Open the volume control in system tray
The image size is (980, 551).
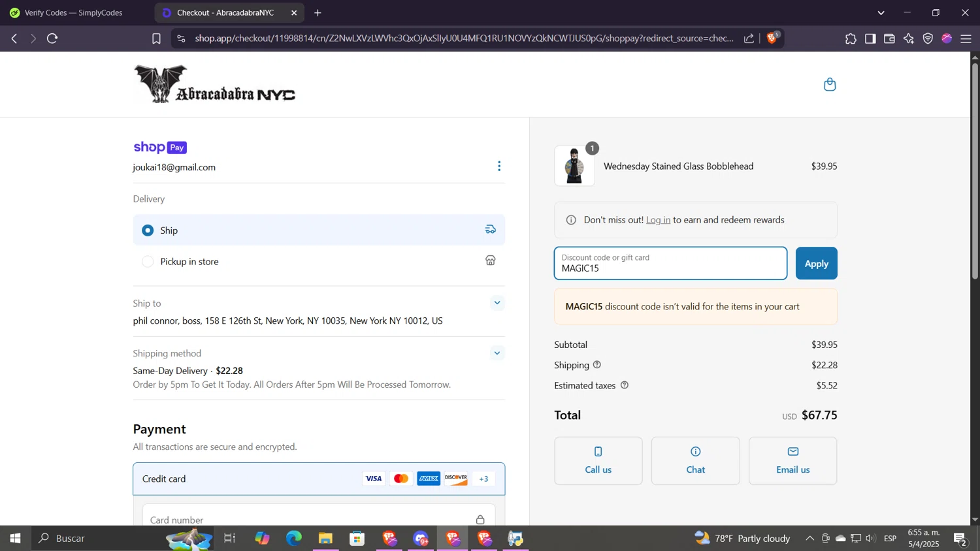[871, 538]
